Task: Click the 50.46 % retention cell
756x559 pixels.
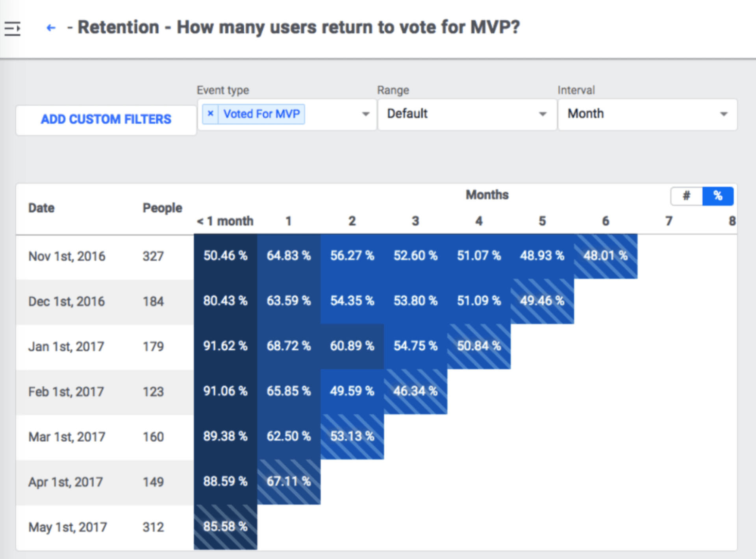Action: 225,256
